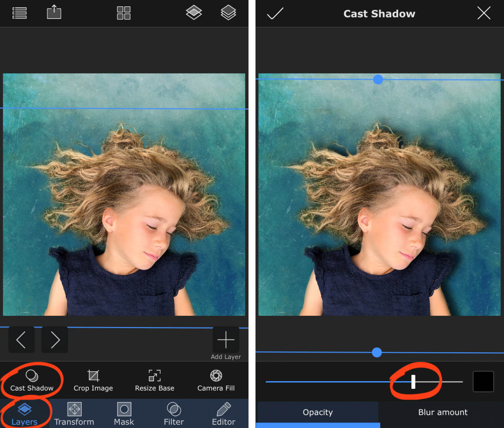Screen dimensions: 504x428
Task: Go to next layer with right arrow
Action: tap(55, 340)
